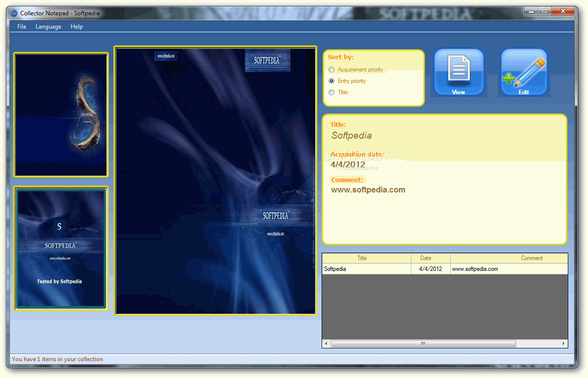
Task: Minimize the Collector Notepad window
Action: (x=531, y=11)
